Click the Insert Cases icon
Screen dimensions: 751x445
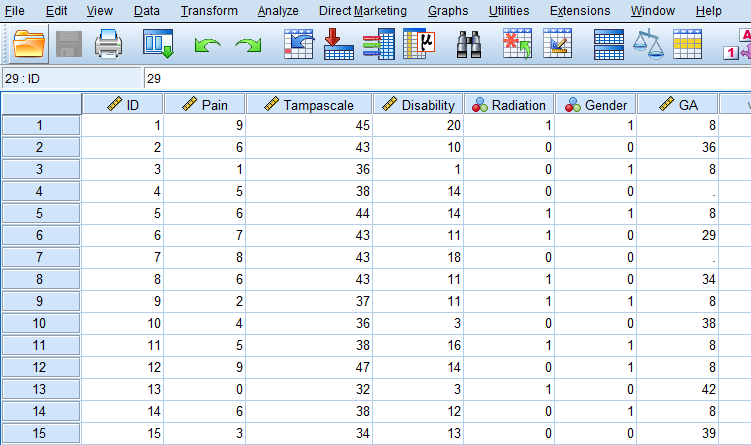click(x=517, y=45)
